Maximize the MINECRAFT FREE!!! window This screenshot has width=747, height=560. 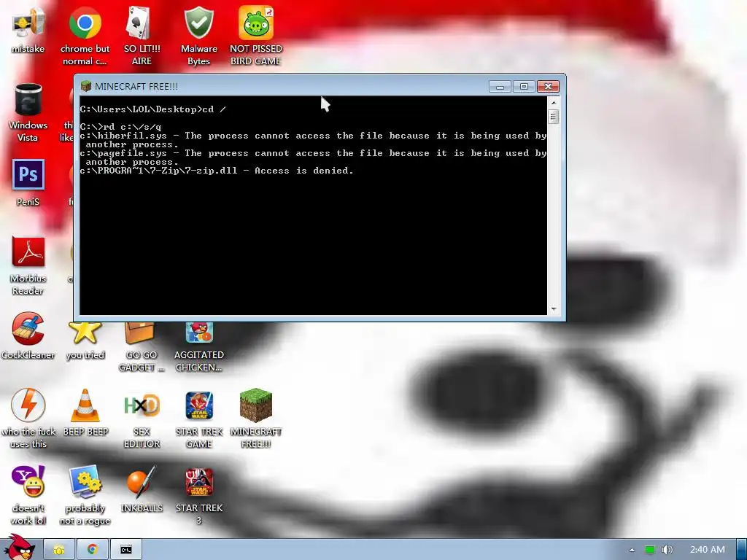coord(524,87)
